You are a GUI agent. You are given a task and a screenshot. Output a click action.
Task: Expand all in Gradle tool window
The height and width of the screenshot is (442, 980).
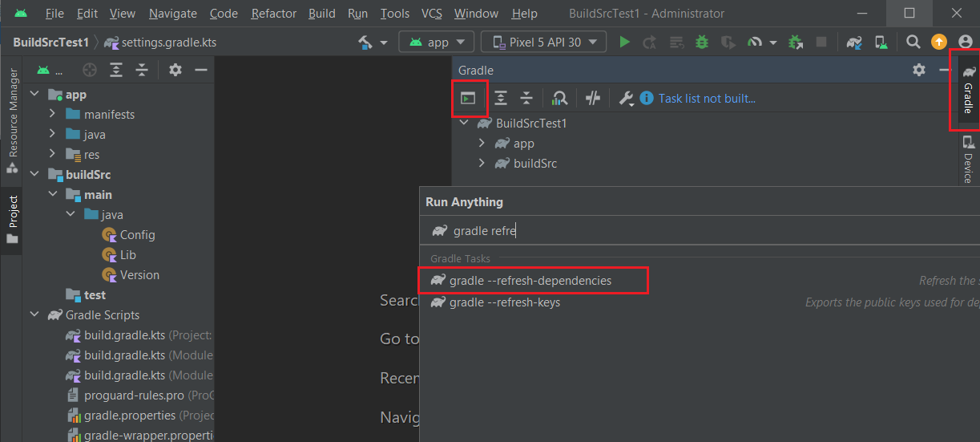click(501, 98)
